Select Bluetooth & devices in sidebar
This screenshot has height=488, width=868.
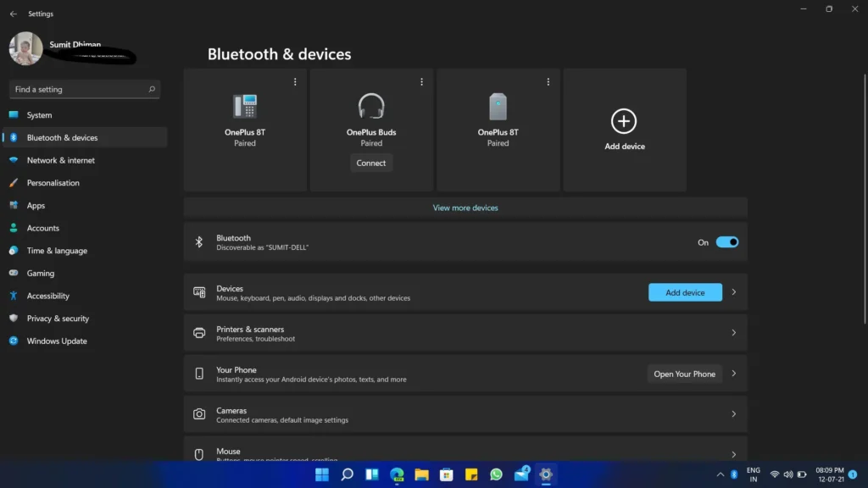tap(85, 137)
